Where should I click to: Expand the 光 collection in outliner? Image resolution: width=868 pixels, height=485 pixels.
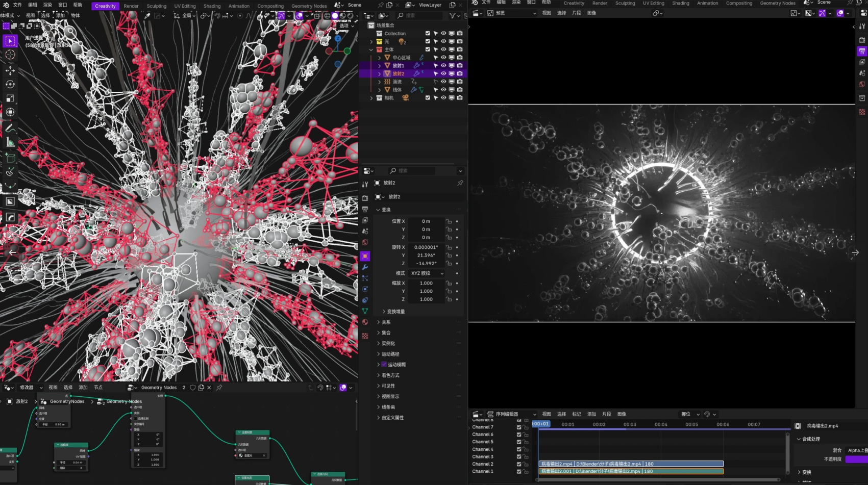(371, 42)
